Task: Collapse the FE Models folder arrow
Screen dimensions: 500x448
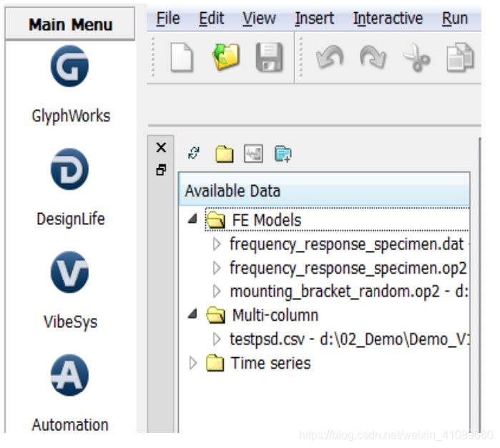Action: click(192, 219)
